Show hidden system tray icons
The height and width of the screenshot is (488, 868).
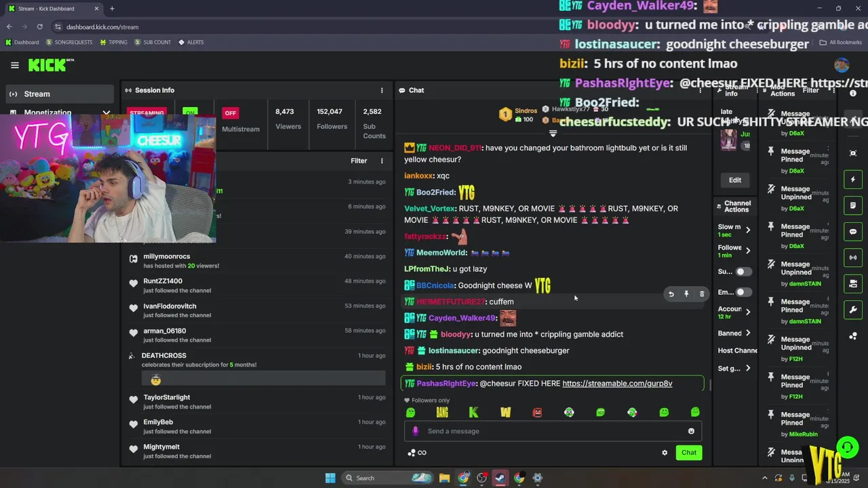coord(765,478)
